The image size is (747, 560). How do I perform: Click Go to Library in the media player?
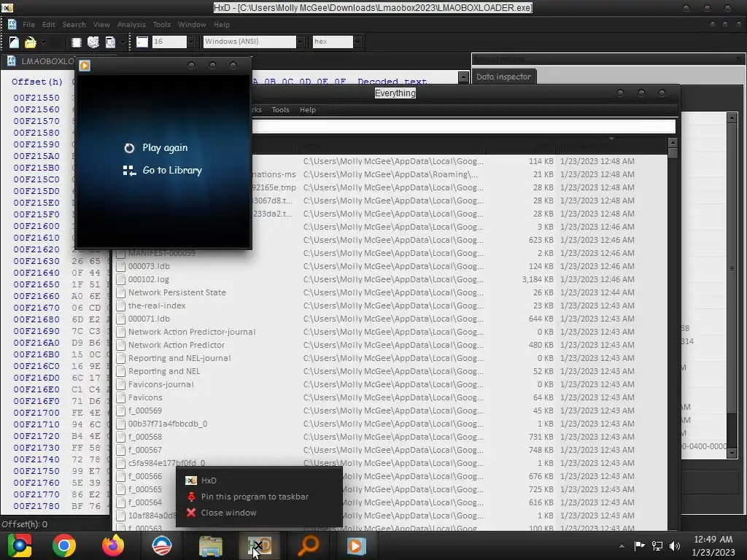[163, 170]
